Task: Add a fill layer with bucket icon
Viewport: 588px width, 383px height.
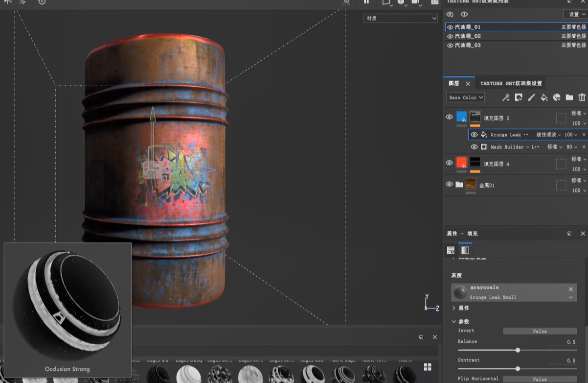Action: coord(544,97)
